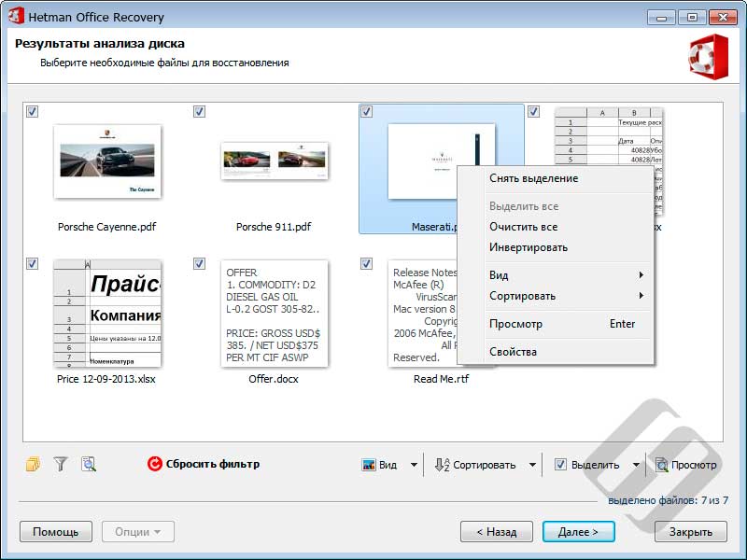Select the Porsche 911.pdf thumbnail

click(x=275, y=161)
